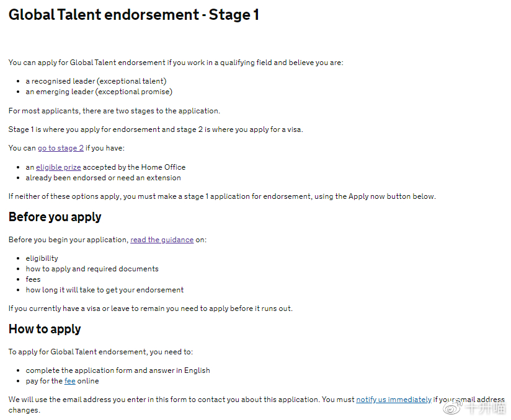Open the 'go to stage 2' link

point(60,148)
